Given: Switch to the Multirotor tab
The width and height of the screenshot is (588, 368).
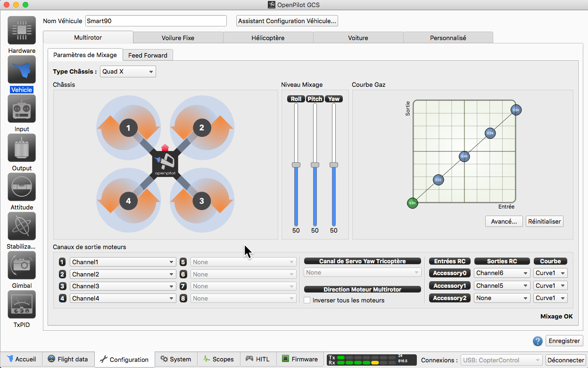Looking at the screenshot, I should click(x=88, y=38).
